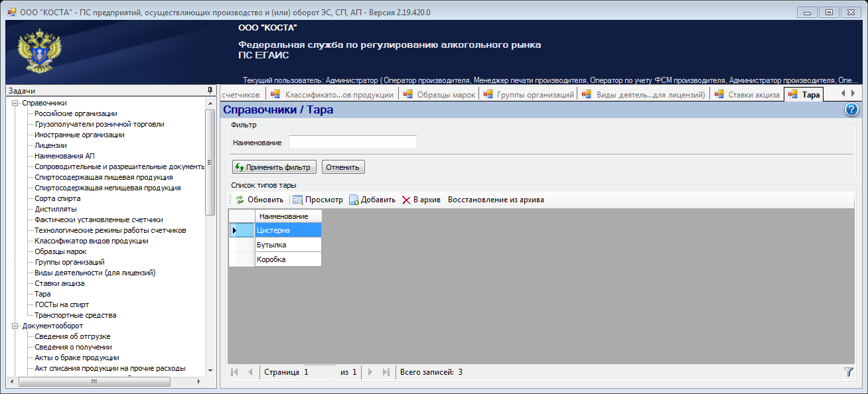
Task: Click the Обновить refresh icon
Action: [x=240, y=200]
